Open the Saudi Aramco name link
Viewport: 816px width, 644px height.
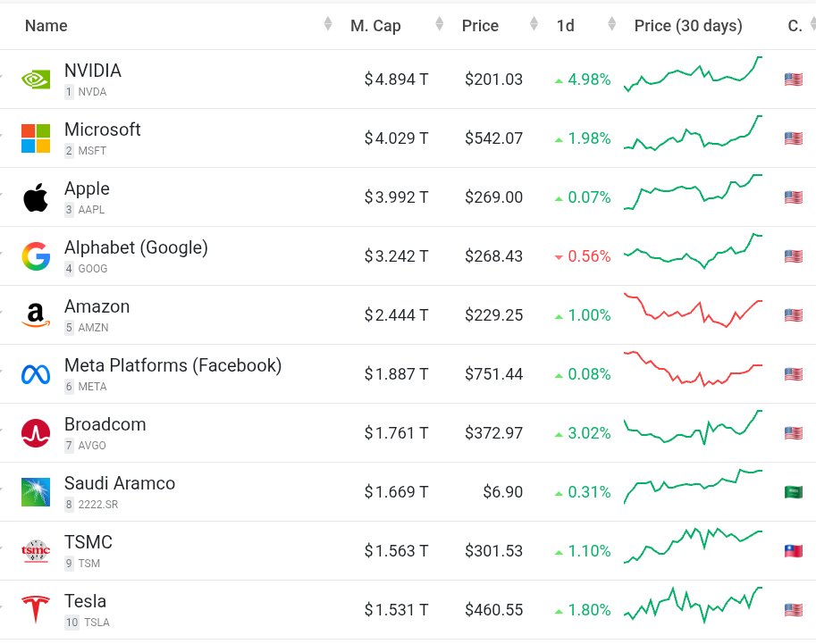coord(120,483)
